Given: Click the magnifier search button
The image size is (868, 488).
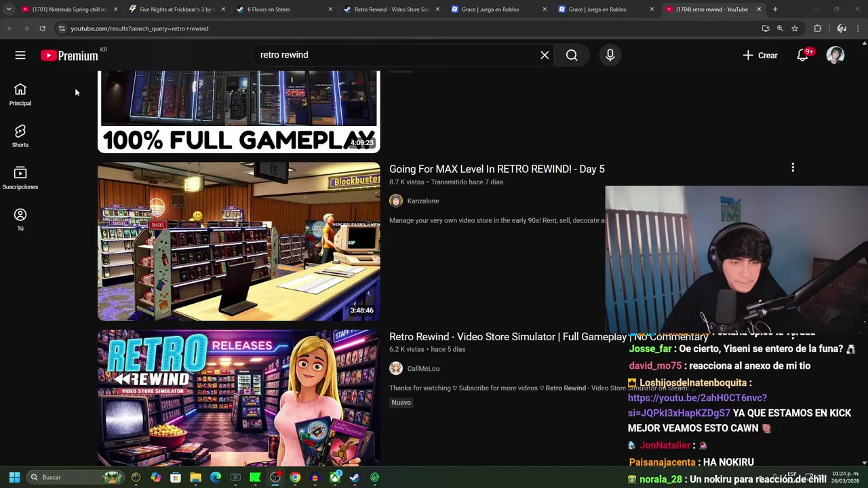Looking at the screenshot, I should pos(572,56).
